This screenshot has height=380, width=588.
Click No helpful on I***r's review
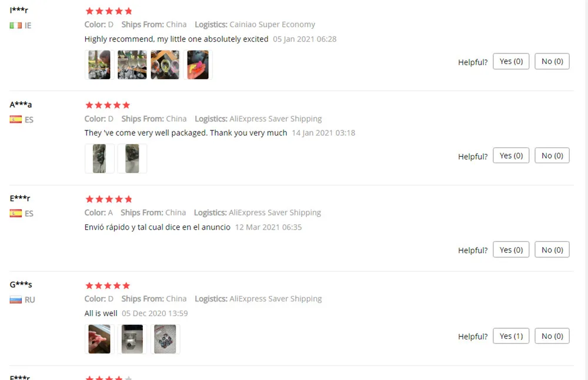(552, 62)
